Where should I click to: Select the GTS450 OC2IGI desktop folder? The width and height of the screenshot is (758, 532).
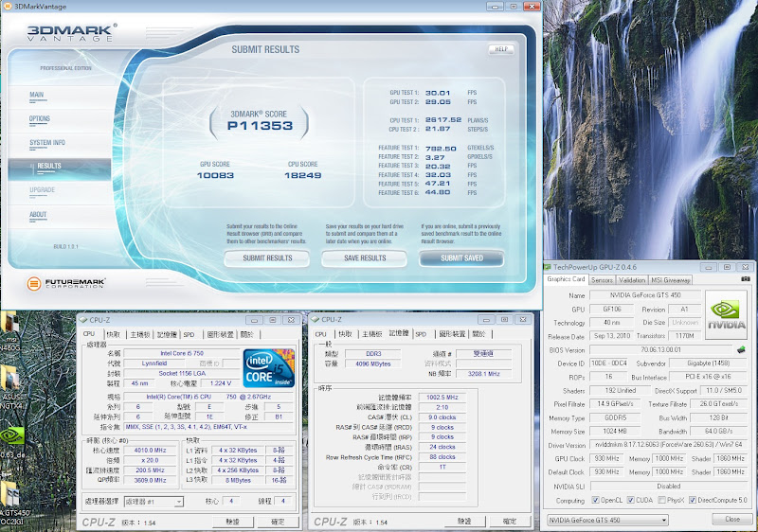(13, 503)
